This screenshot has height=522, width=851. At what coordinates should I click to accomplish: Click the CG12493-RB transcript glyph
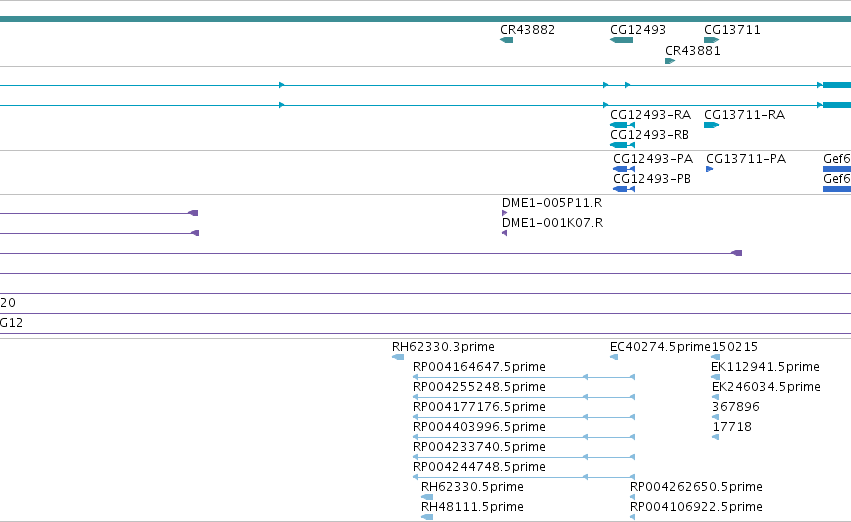click(x=623, y=145)
